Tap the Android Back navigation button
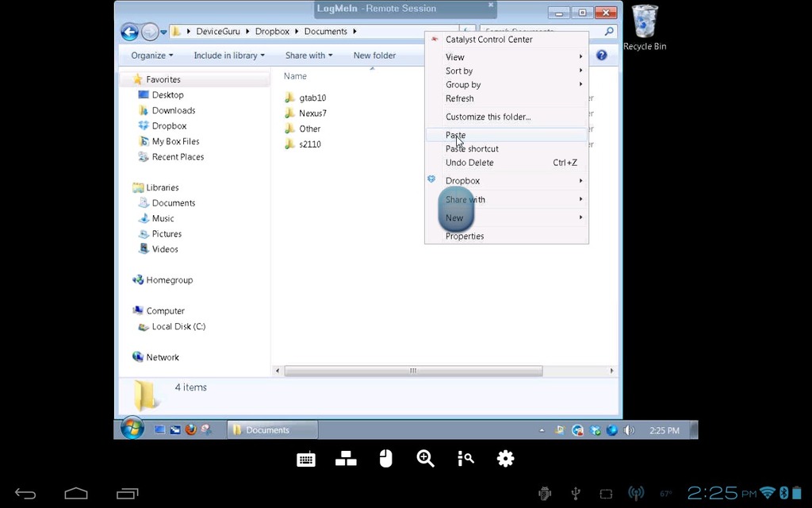The image size is (812, 508). [x=25, y=494]
